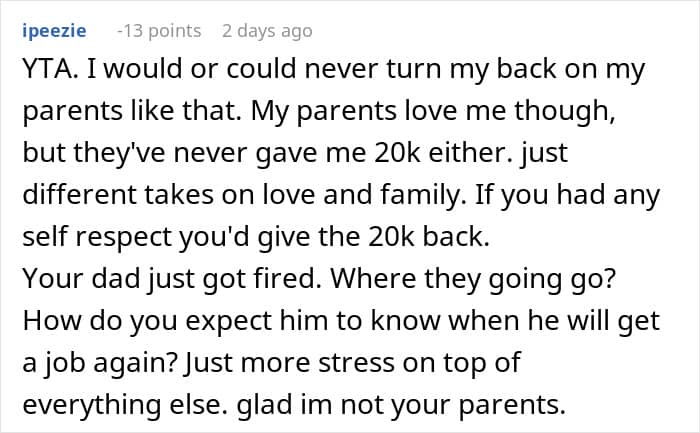Click the "YTA." verdict at comment start
This screenshot has height=433, width=700.
pyautogui.click(x=52, y=69)
